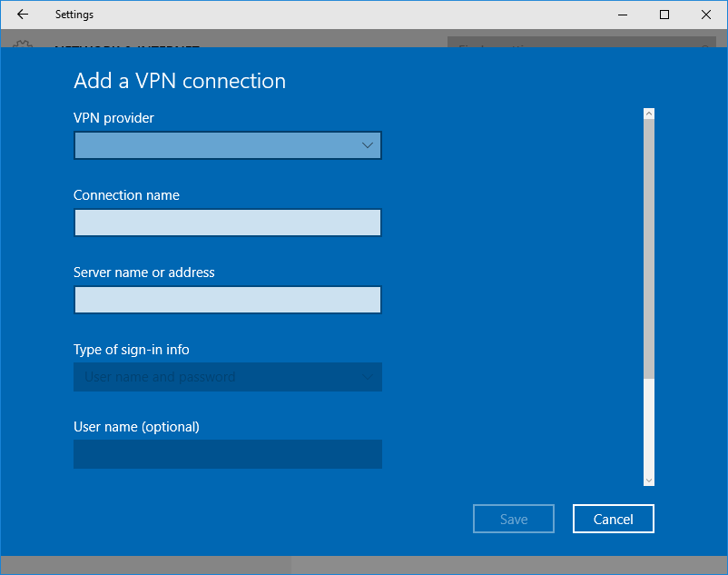728x575 pixels.
Task: Click the Save button
Action: (x=514, y=519)
